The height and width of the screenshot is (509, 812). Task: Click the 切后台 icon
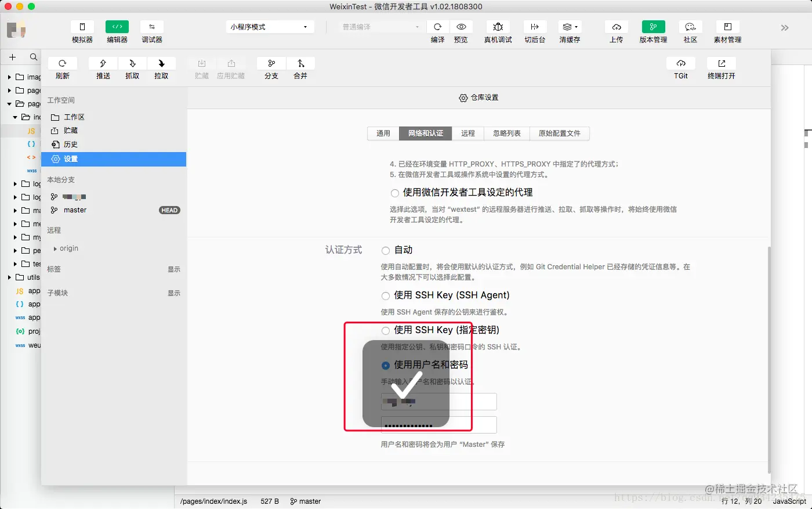pyautogui.click(x=535, y=27)
